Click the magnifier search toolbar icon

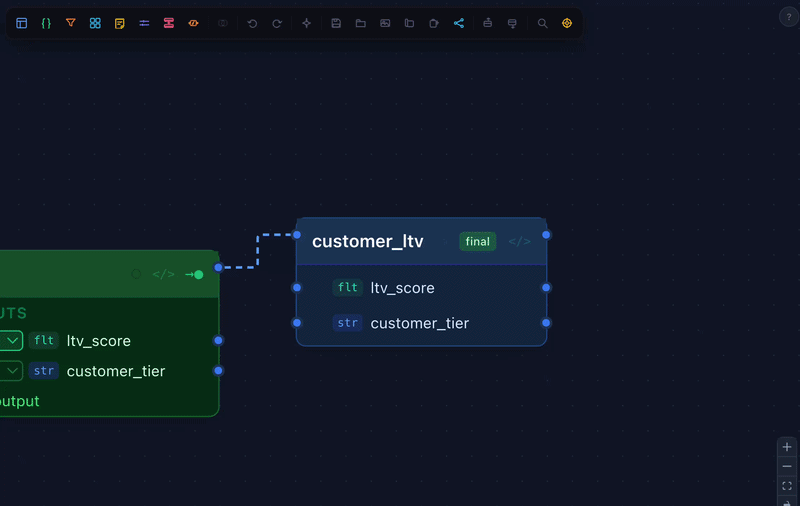[x=542, y=23]
